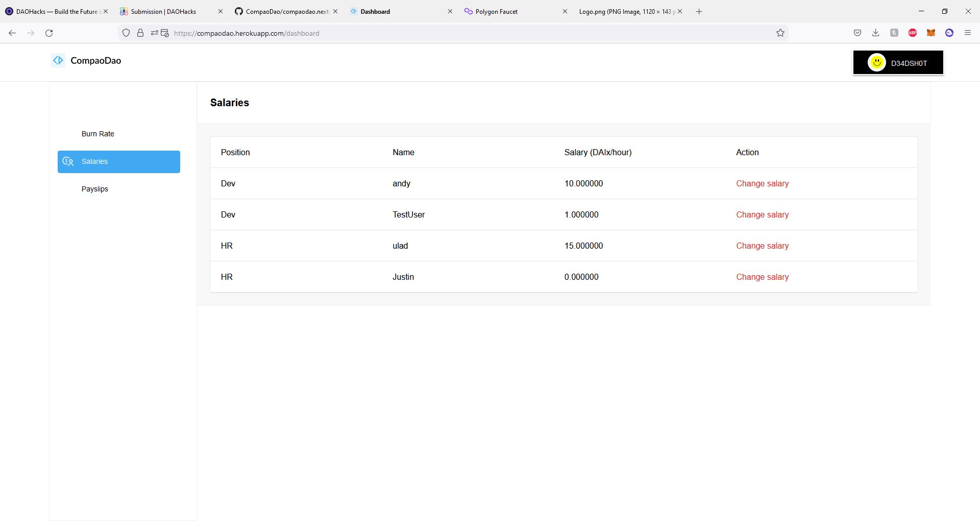Click the name cell 'TestUser'
Screen dimensions: 980x531
coord(408,214)
